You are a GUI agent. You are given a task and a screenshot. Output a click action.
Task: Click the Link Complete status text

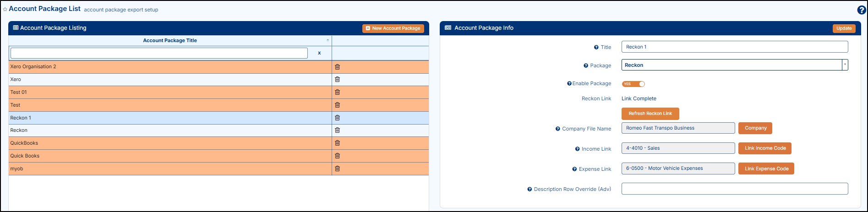pos(639,98)
